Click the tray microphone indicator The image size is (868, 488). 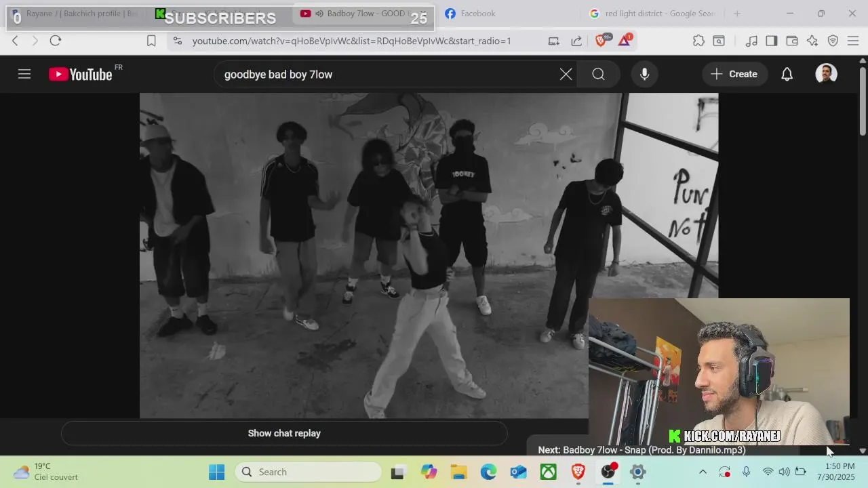click(x=746, y=472)
